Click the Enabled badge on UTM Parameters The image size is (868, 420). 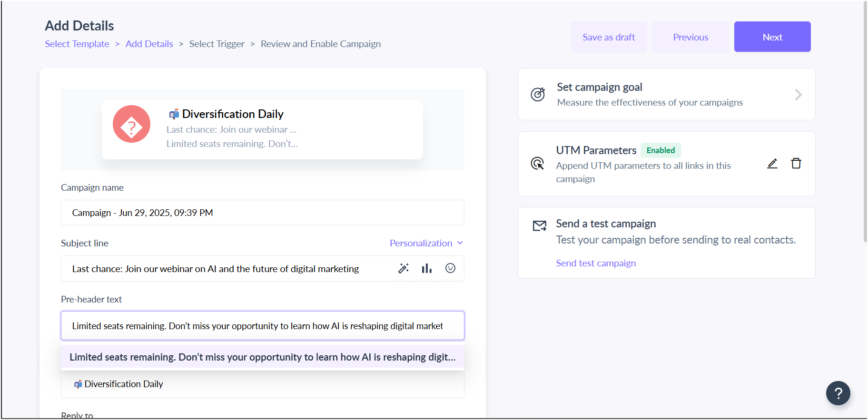661,150
